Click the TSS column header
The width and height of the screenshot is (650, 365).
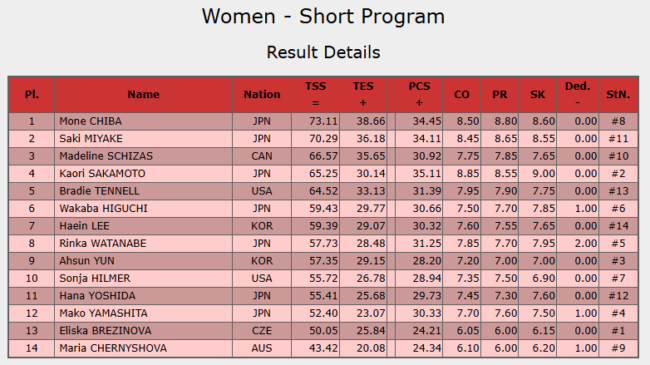click(315, 95)
